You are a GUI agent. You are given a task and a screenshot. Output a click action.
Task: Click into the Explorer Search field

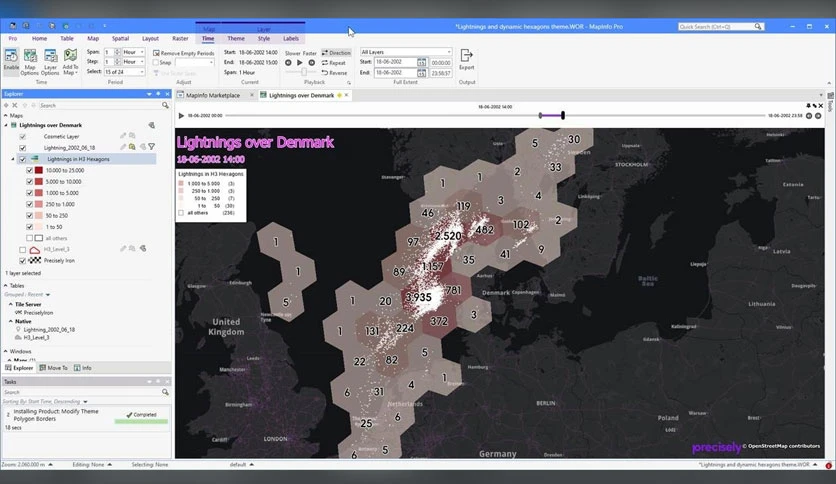click(99, 105)
